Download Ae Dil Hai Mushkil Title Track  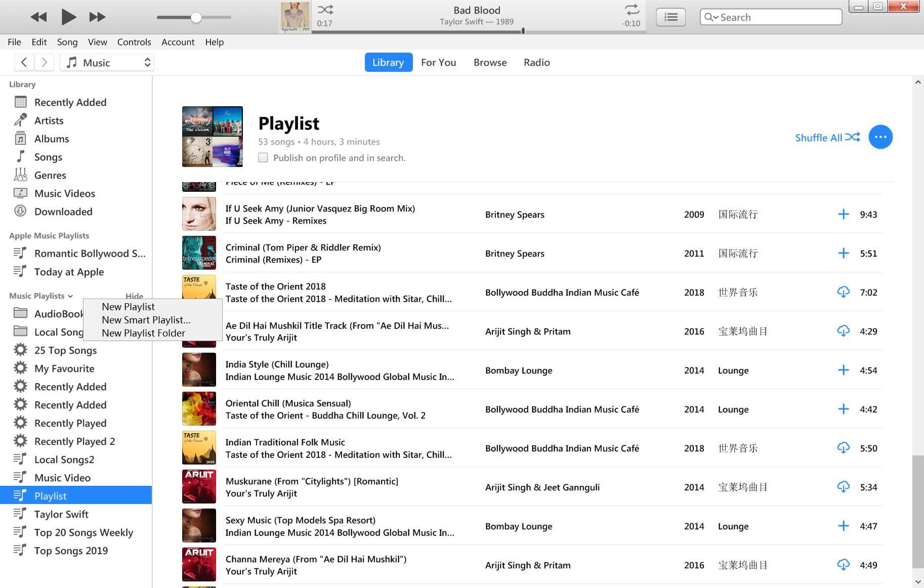(843, 331)
